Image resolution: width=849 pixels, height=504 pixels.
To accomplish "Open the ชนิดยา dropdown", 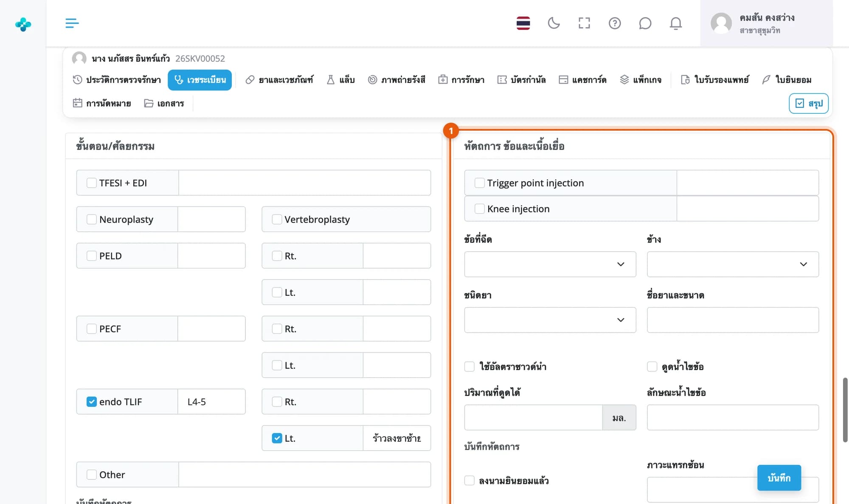I will click(x=550, y=320).
